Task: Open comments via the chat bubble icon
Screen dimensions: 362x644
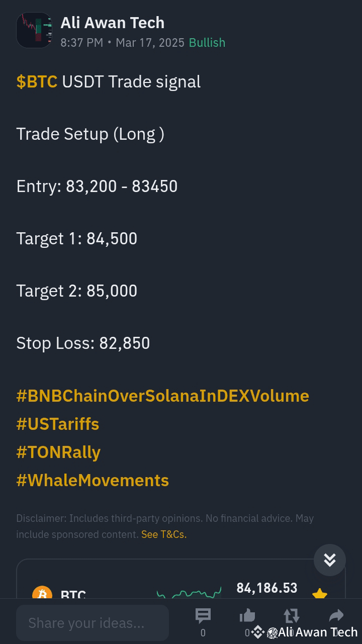Action: click(x=203, y=616)
